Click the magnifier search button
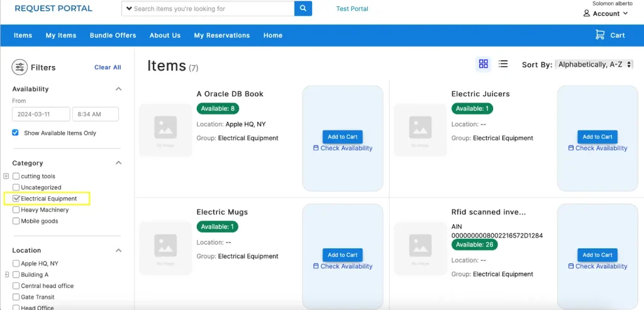 click(303, 9)
